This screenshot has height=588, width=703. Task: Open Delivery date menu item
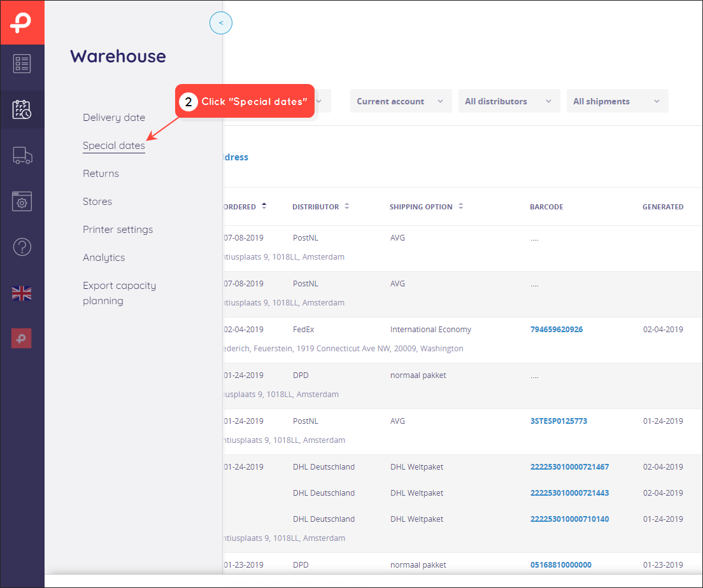[x=114, y=118]
